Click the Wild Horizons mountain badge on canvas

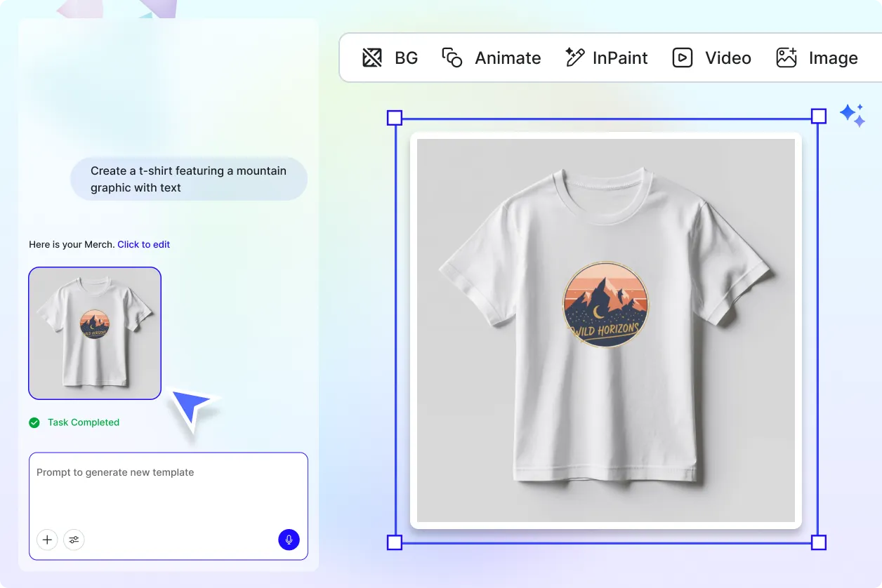pyautogui.click(x=605, y=305)
